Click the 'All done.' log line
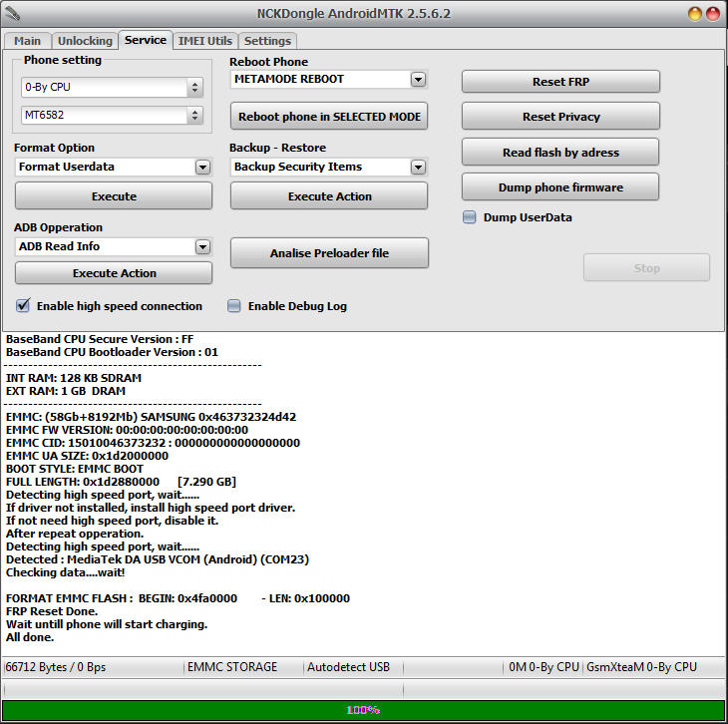Viewport: 728px width, 724px height. [30, 637]
